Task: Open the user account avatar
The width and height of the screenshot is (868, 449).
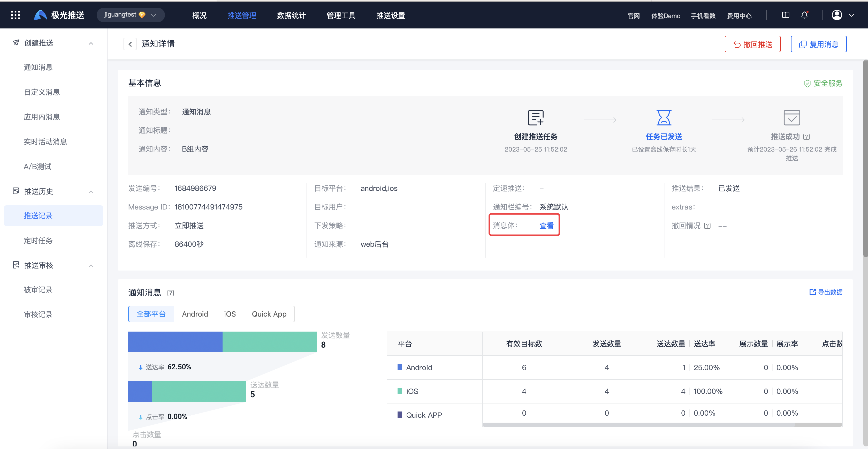Action: pos(837,15)
